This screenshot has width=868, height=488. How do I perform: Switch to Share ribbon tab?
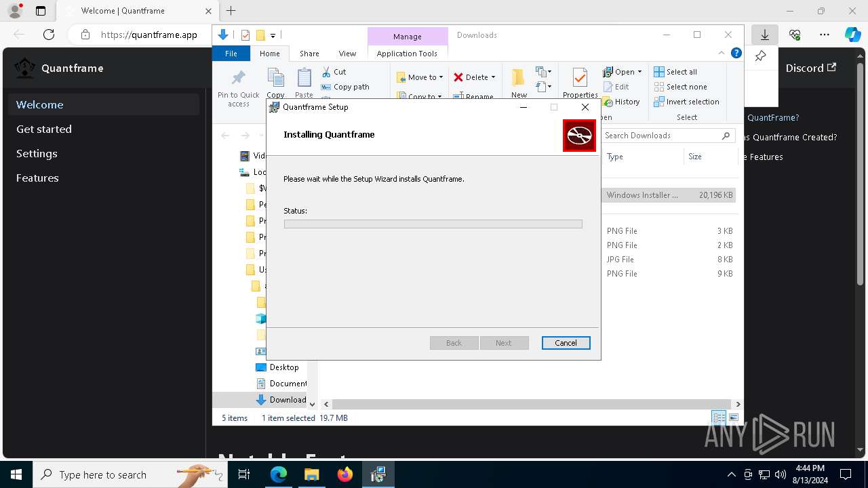(x=309, y=54)
